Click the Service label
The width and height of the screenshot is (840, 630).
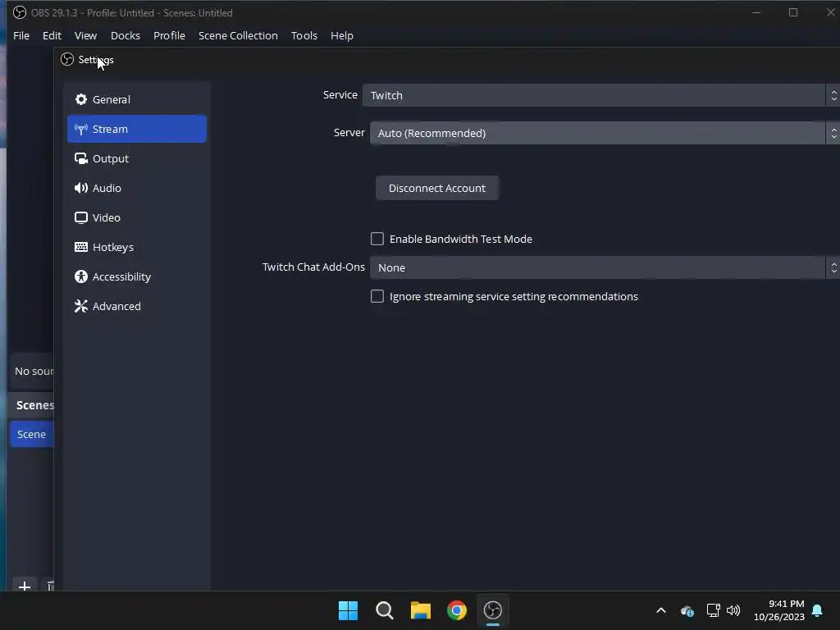pyautogui.click(x=340, y=95)
